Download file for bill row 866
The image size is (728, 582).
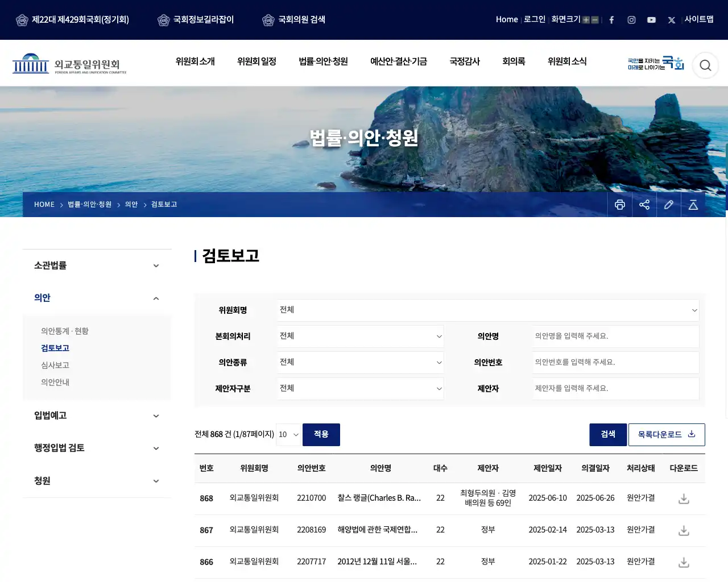point(684,562)
